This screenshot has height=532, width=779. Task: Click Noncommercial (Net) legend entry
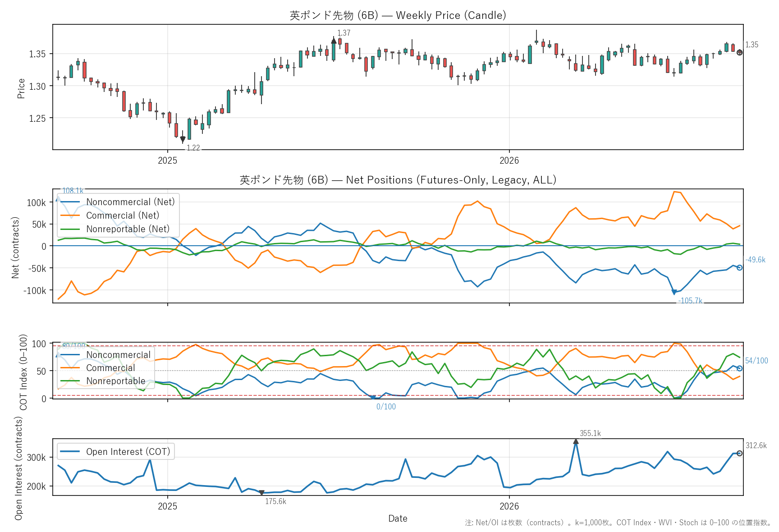pyautogui.click(x=118, y=202)
